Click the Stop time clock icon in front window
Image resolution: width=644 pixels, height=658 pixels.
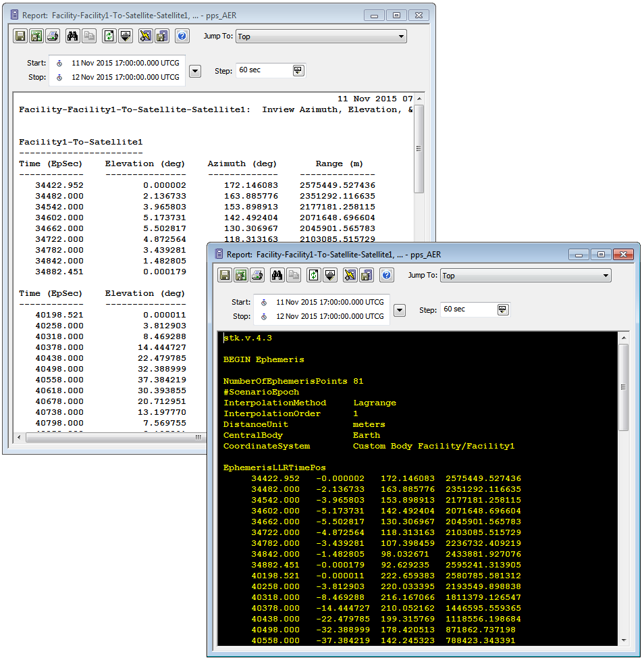click(264, 317)
